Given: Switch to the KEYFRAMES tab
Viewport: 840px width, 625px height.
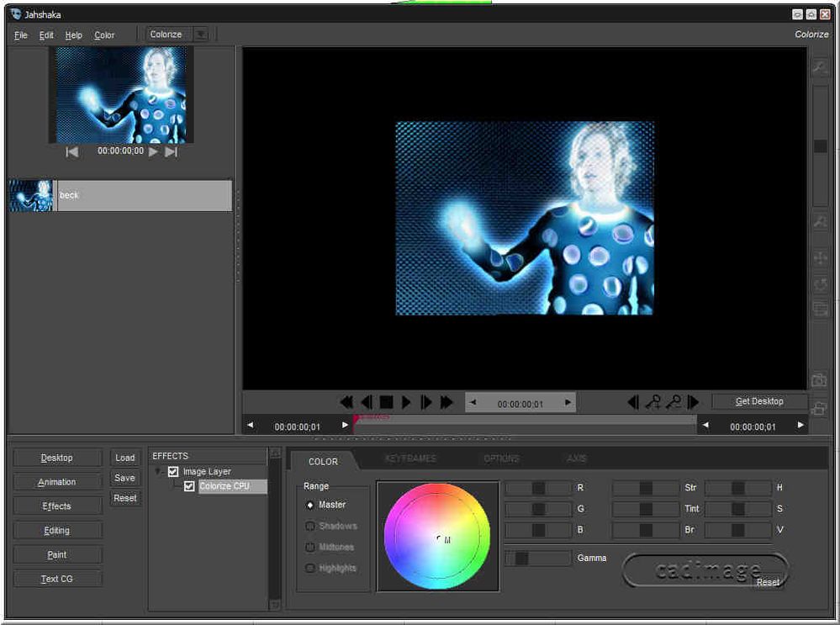Looking at the screenshot, I should tap(410, 458).
